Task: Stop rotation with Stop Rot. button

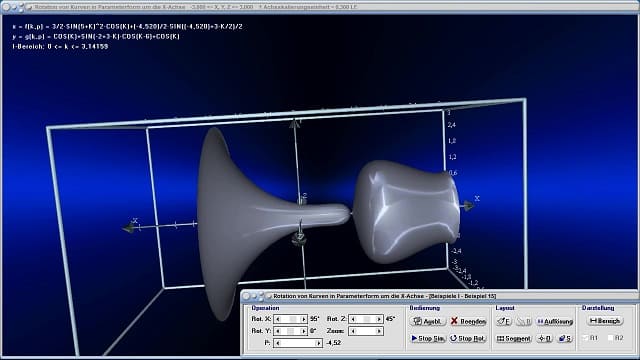Action: [469, 338]
